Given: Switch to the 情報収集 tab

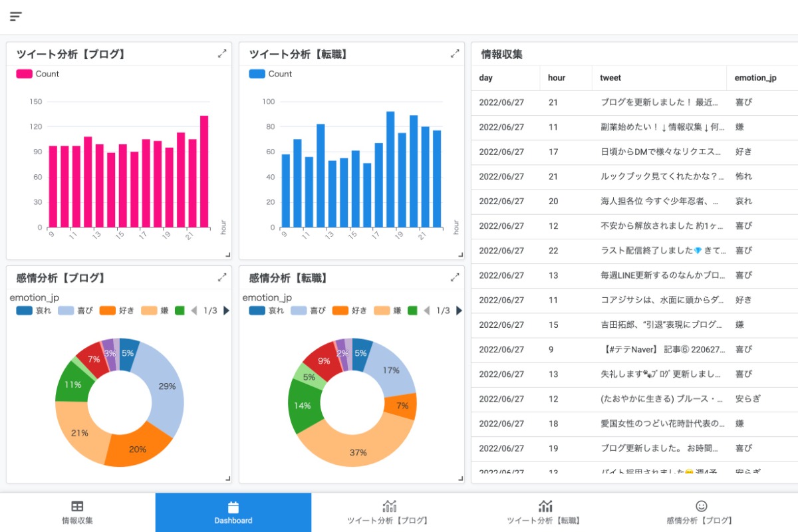Looking at the screenshot, I should pyautogui.click(x=78, y=512).
